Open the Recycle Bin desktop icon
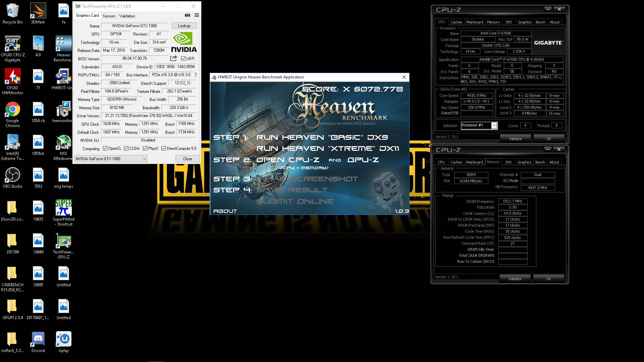This screenshot has height=362, width=644. (x=13, y=13)
